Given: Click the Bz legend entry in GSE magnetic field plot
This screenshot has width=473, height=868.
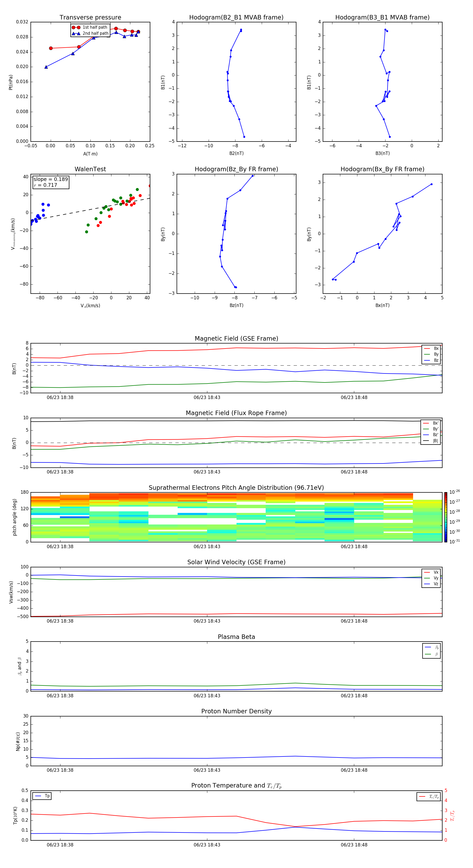Looking at the screenshot, I should pos(431,360).
